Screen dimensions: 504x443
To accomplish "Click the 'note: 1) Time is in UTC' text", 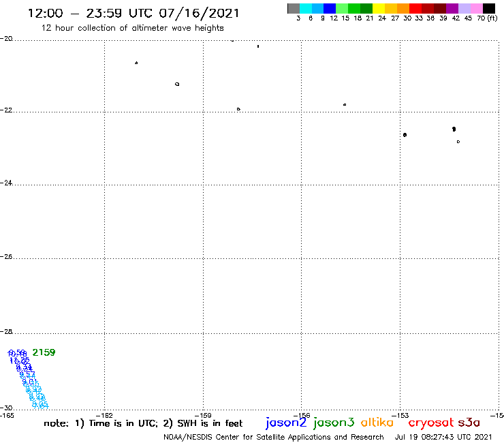I will click(101, 423).
